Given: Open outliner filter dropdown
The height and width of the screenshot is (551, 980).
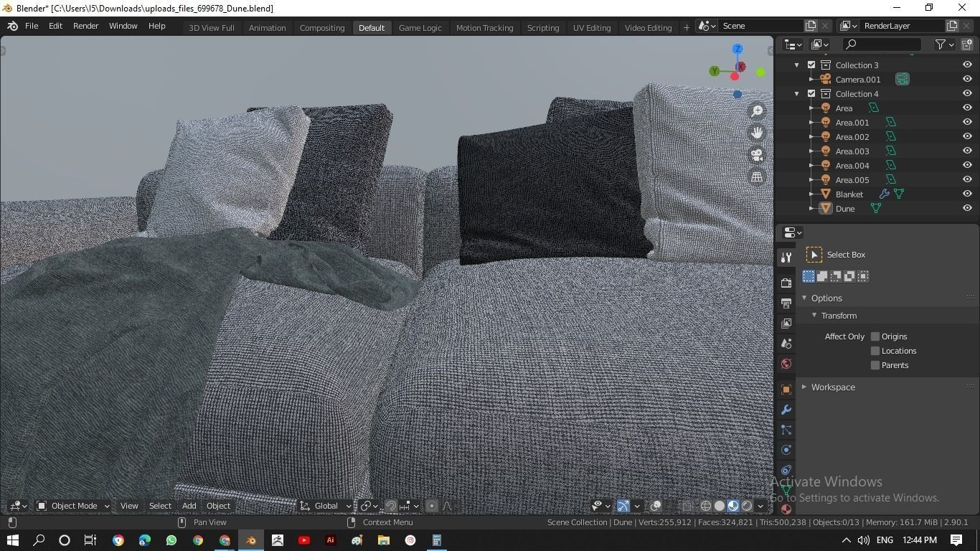Looking at the screenshot, I should [945, 44].
